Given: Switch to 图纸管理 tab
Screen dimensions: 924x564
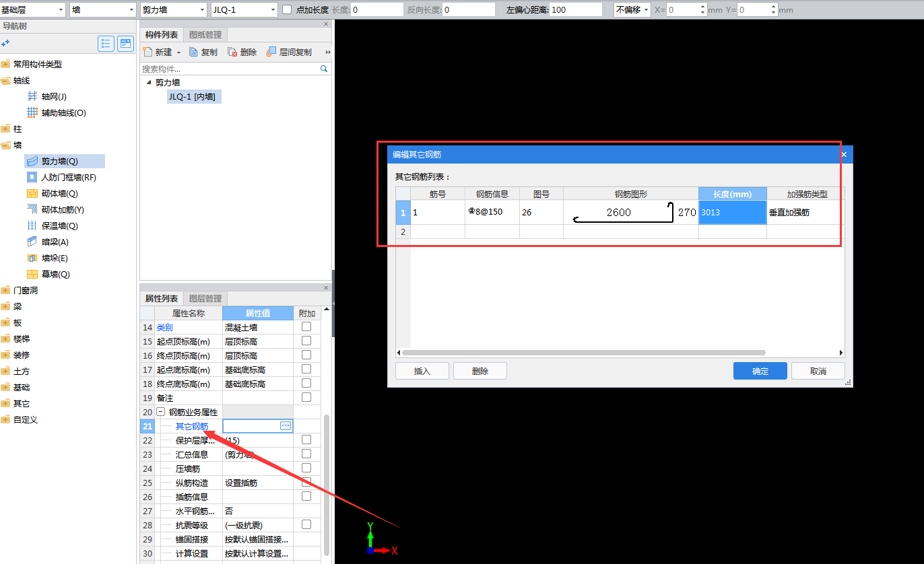Looking at the screenshot, I should coord(205,34).
